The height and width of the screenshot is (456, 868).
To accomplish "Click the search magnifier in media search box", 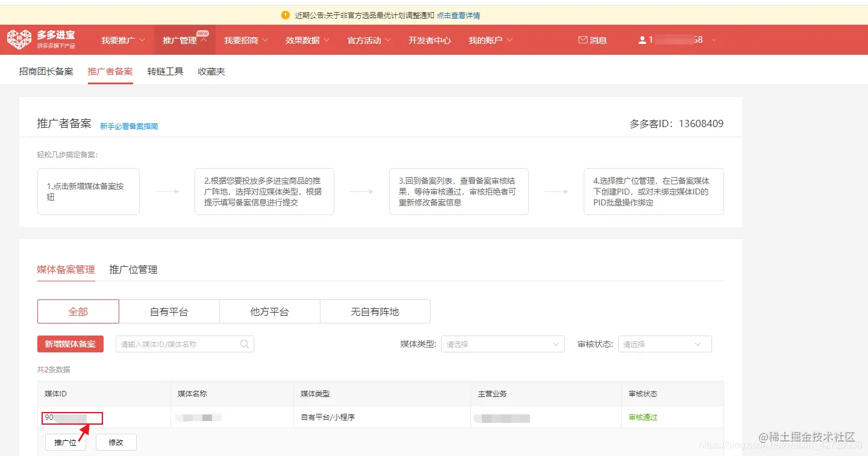I will coord(245,344).
